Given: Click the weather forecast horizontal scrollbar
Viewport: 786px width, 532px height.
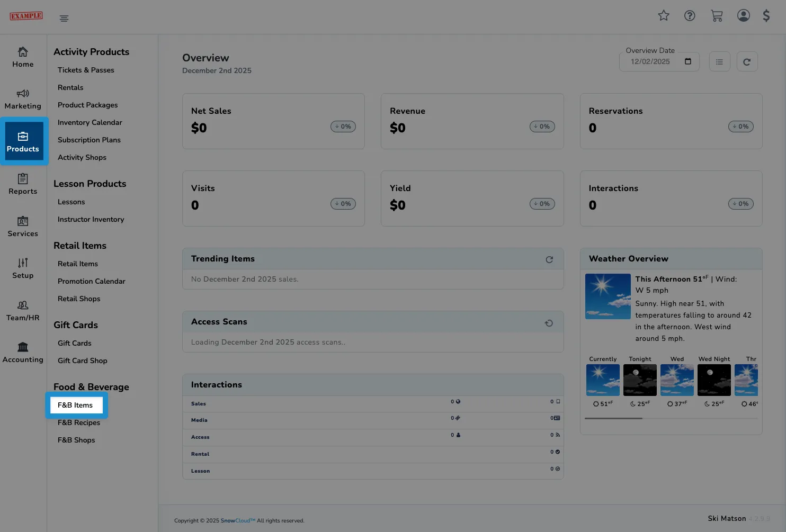Looking at the screenshot, I should tap(613, 418).
